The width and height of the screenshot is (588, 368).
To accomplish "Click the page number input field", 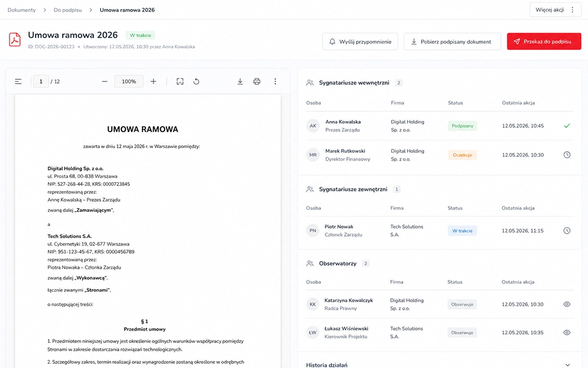I will (41, 81).
